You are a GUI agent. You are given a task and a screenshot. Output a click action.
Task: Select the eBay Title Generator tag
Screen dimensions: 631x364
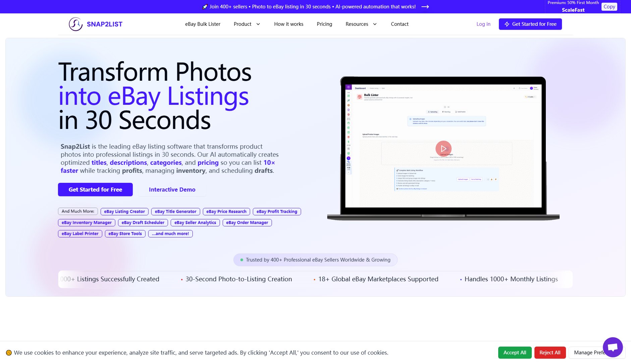pyautogui.click(x=175, y=212)
